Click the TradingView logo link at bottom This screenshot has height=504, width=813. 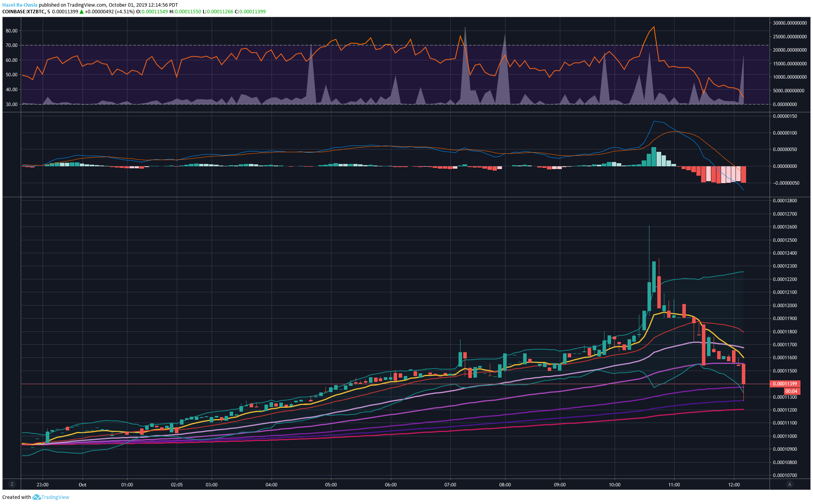tap(51, 497)
